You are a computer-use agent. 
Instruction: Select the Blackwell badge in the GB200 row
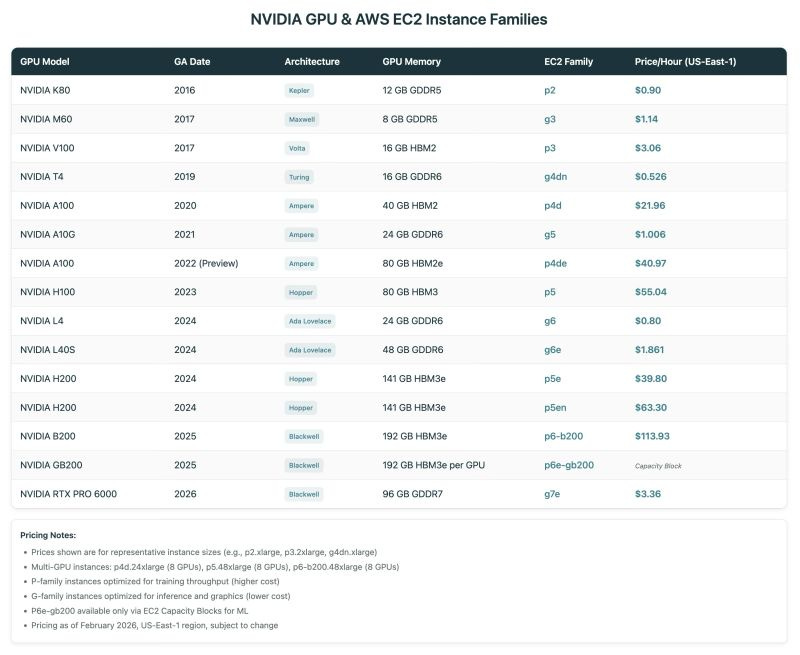click(304, 465)
